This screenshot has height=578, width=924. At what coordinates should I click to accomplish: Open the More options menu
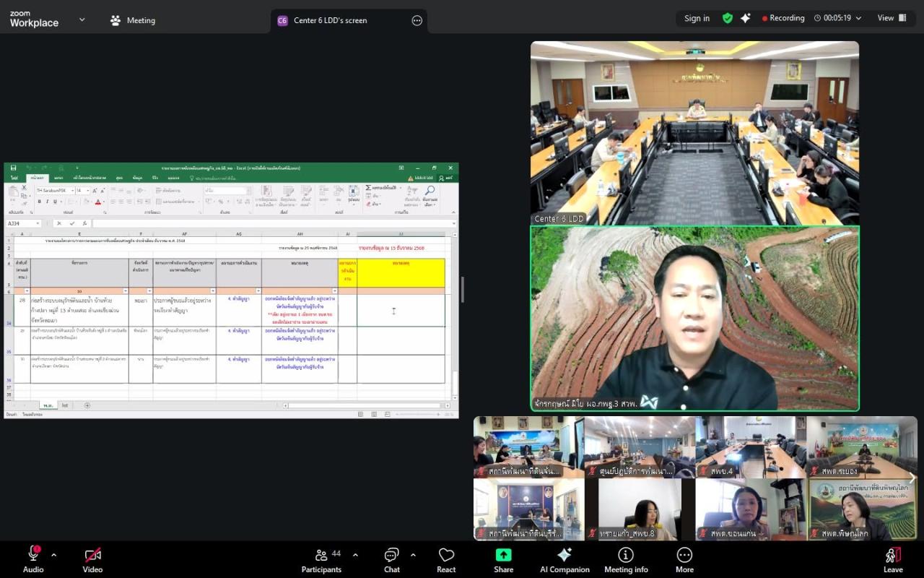tap(684, 560)
